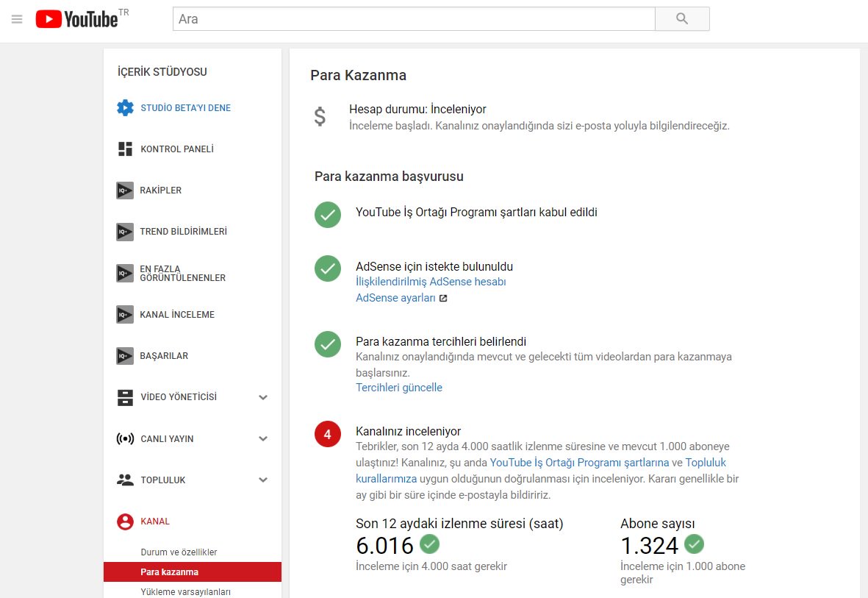Click İÇERİK STÜDYOSU sidebar heading
The height and width of the screenshot is (598, 868).
click(162, 71)
